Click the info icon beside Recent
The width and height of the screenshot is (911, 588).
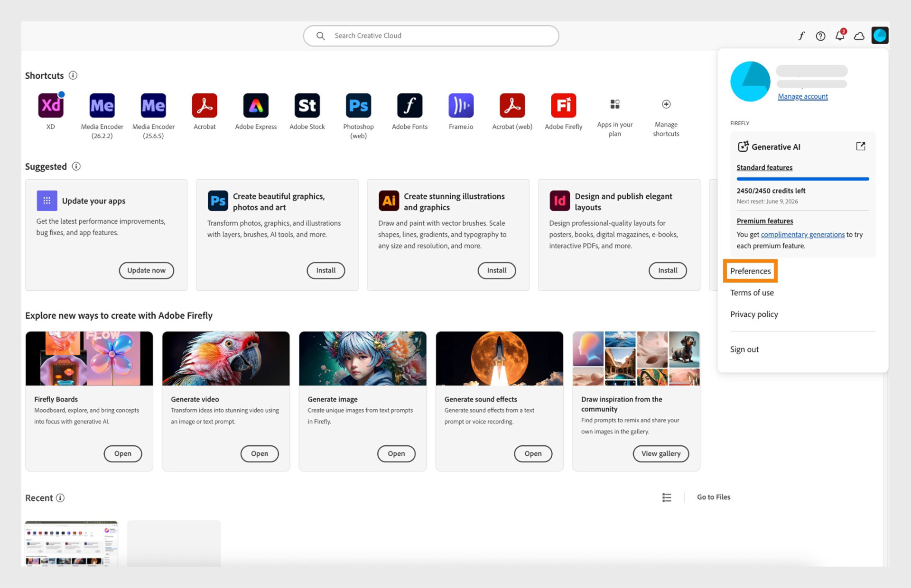tap(60, 498)
